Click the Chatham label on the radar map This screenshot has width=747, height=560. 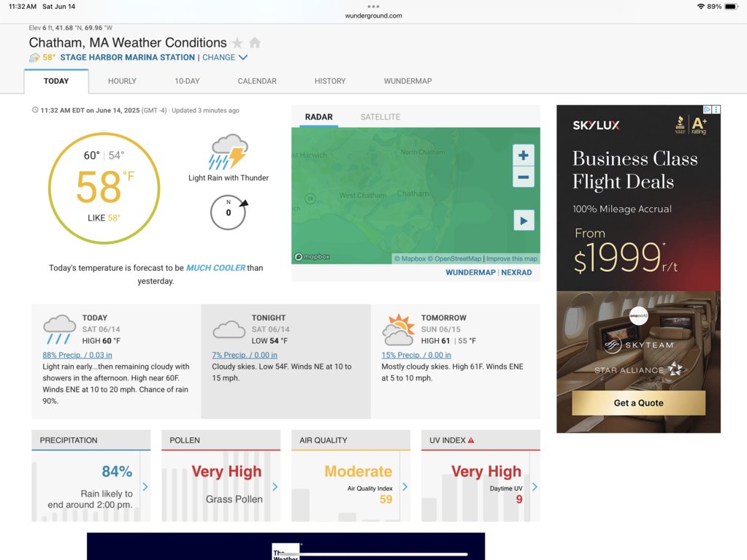(x=413, y=193)
